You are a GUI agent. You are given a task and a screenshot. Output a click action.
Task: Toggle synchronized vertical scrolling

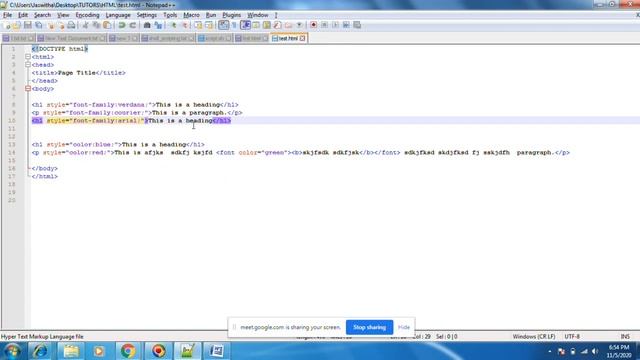click(198, 25)
